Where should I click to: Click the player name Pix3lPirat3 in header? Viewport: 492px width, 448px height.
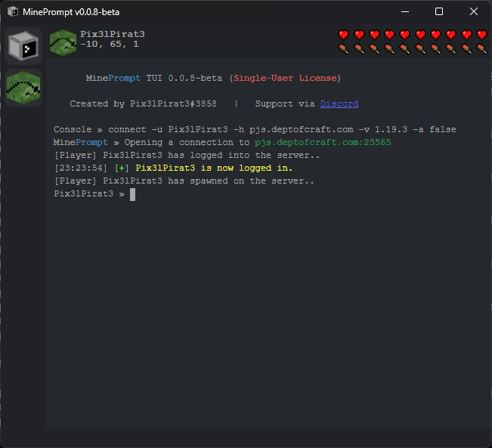click(113, 34)
